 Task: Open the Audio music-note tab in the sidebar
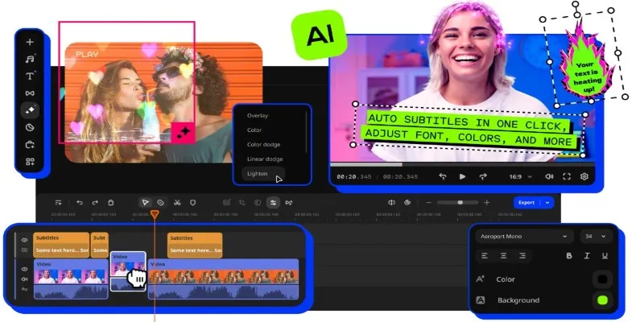pyautogui.click(x=30, y=59)
